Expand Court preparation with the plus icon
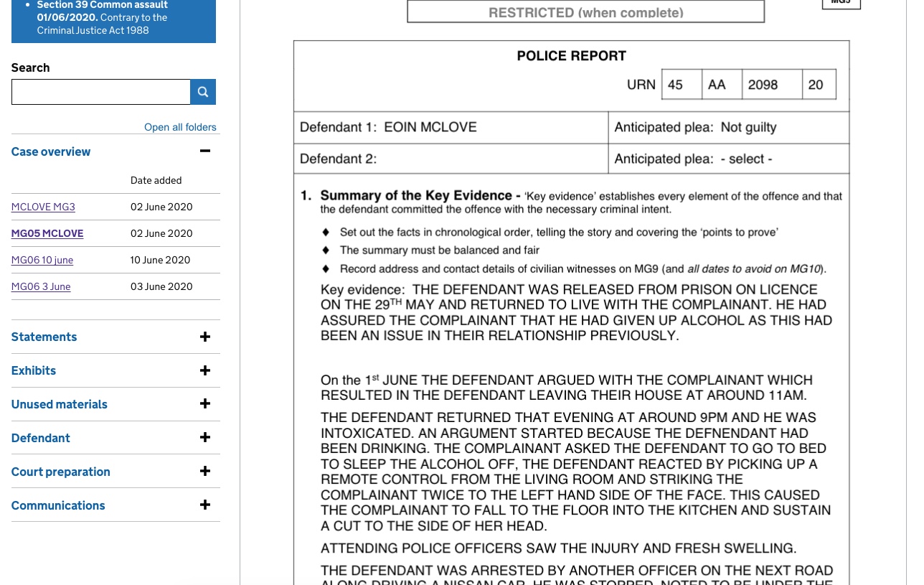 click(205, 472)
